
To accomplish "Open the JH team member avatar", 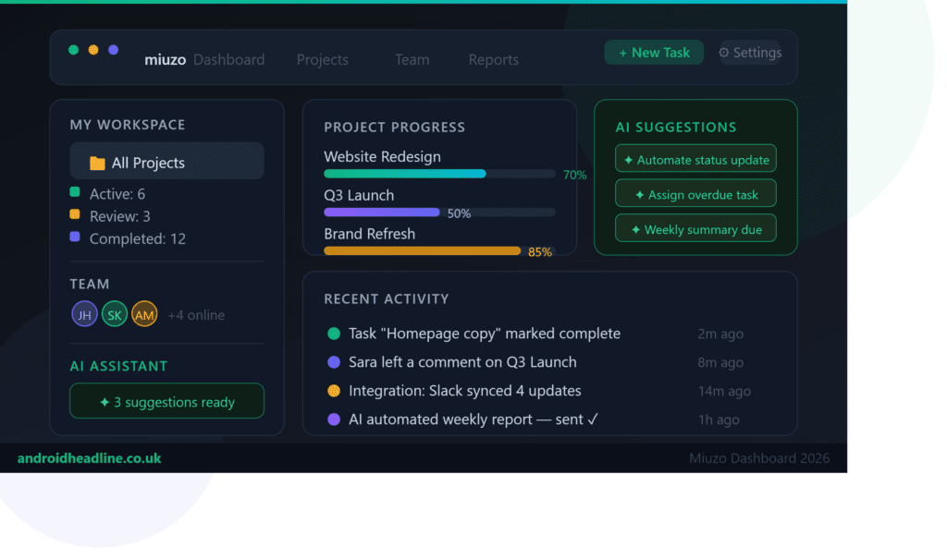I will click(84, 314).
